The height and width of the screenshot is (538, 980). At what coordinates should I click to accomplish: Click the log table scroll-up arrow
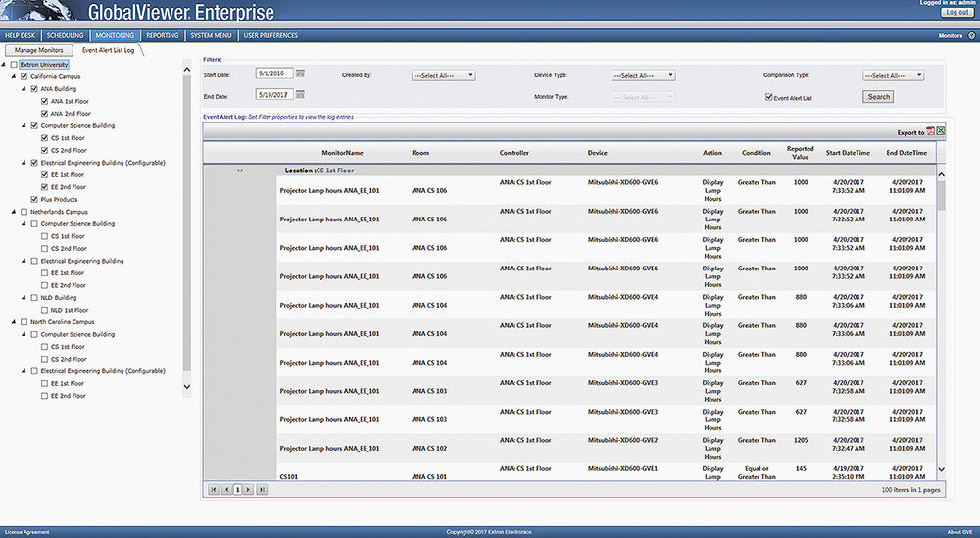[941, 175]
